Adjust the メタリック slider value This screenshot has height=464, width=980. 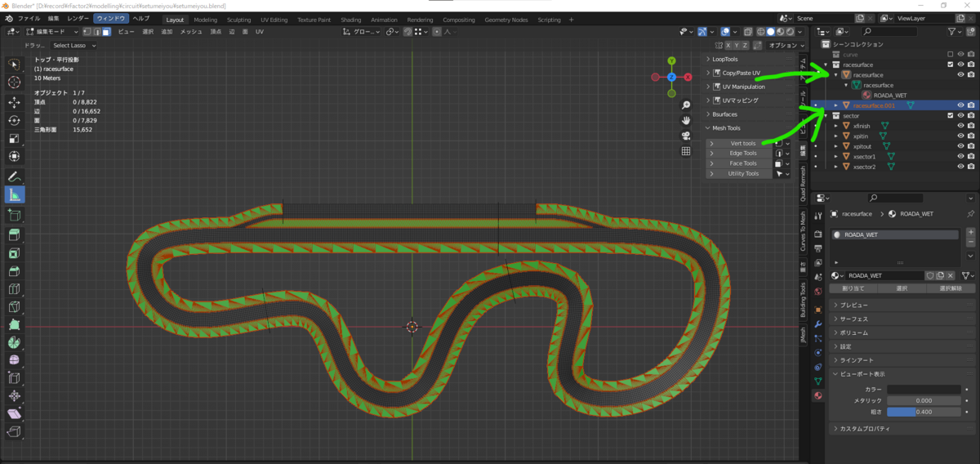[924, 401]
